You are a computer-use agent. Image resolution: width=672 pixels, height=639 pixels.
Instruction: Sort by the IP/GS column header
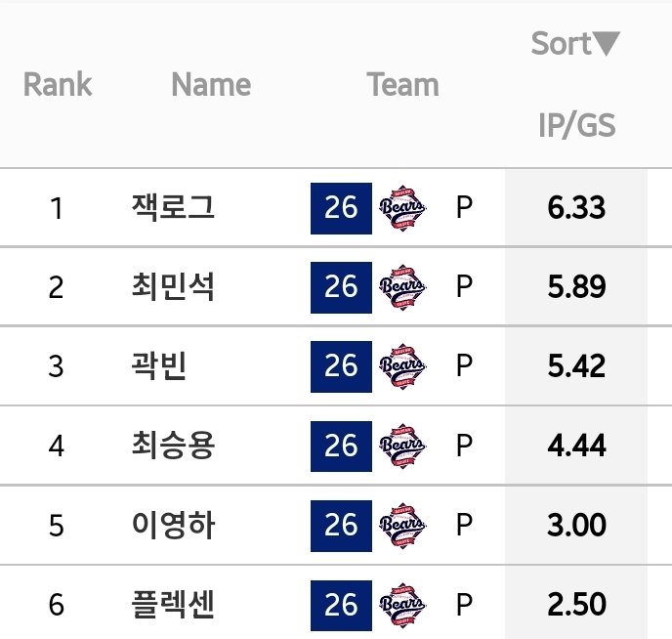pos(576,125)
